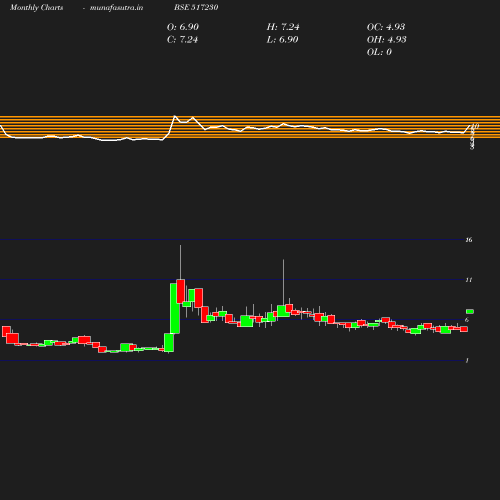This screenshot has width=500, height=500.
Task: Click the latest green candle at far right
Action: click(x=470, y=311)
